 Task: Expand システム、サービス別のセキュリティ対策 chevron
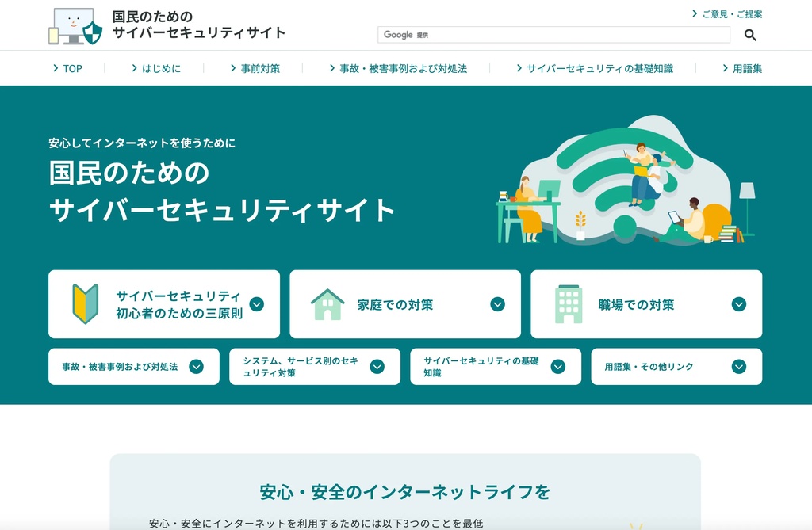point(377,367)
